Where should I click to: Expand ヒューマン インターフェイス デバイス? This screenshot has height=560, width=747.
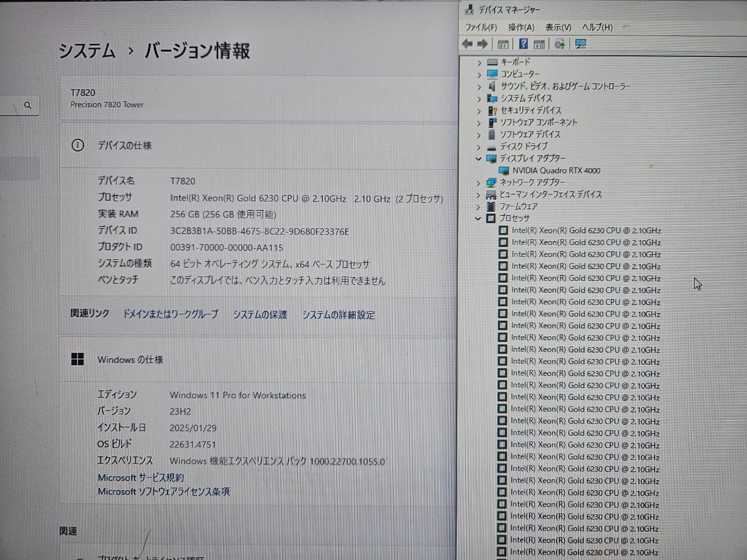(x=479, y=195)
